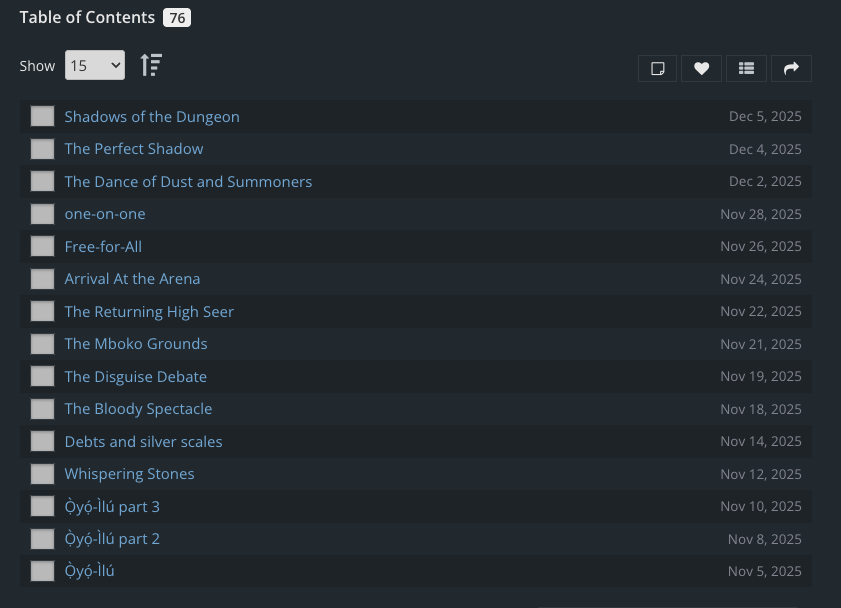
Task: Click the sort order icon
Action: (151, 66)
